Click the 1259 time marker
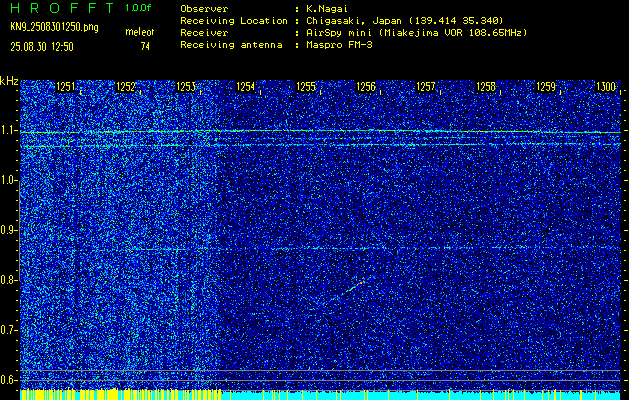Screen dimensions: 629x400 546,87
